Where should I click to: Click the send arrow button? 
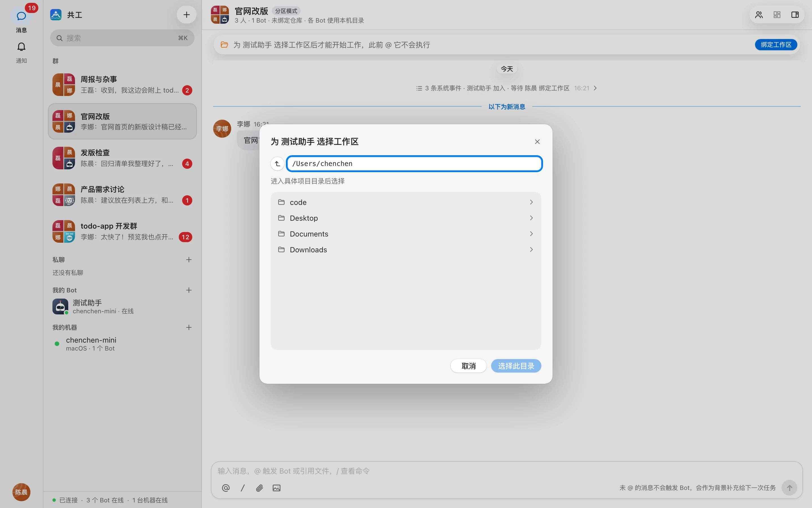(789, 487)
